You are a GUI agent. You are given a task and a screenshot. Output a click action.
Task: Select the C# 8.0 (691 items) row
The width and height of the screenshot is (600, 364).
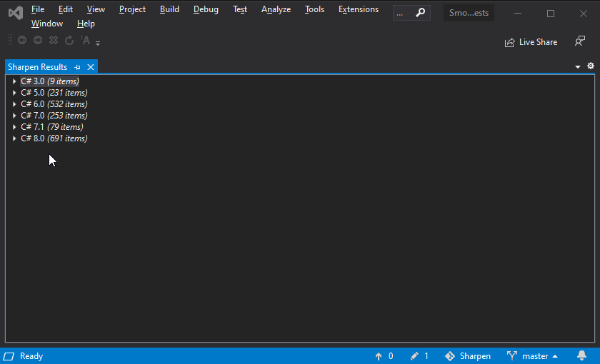pyautogui.click(x=54, y=138)
